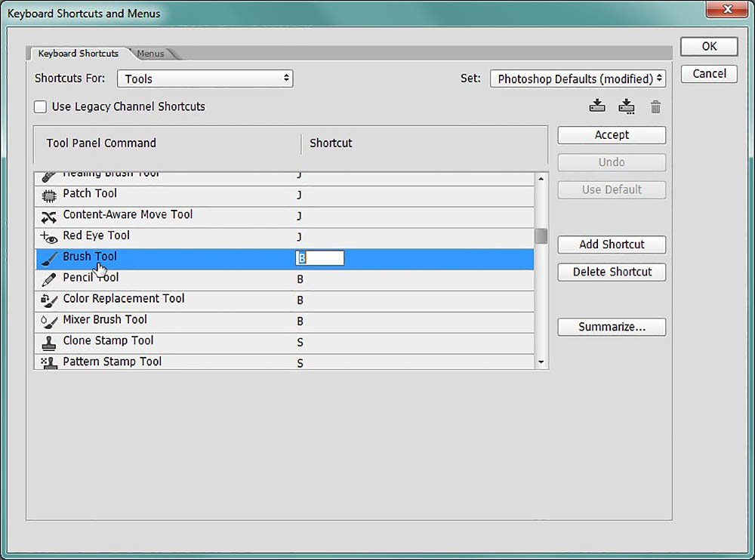This screenshot has height=560, width=755.
Task: Select the Mixer Brush Tool row label
Action: [105, 320]
